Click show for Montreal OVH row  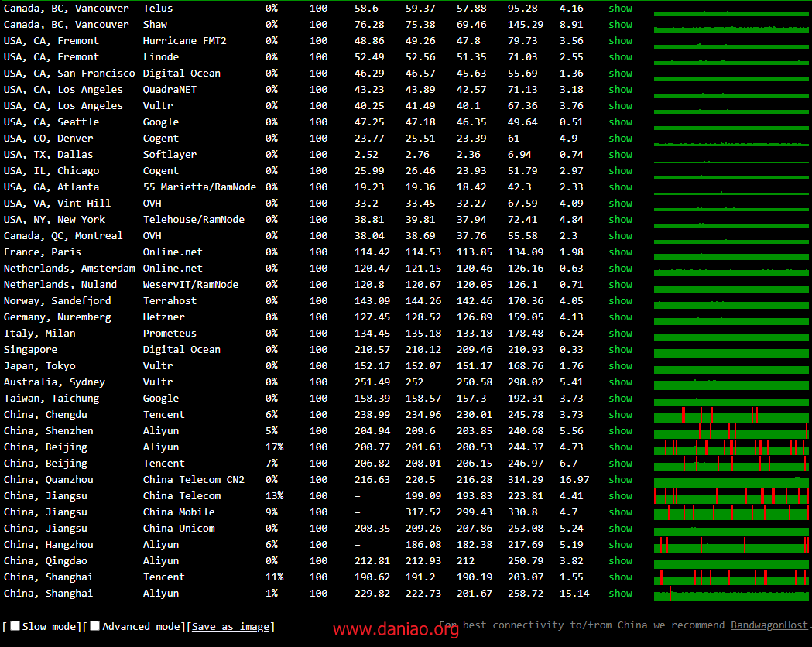(620, 235)
